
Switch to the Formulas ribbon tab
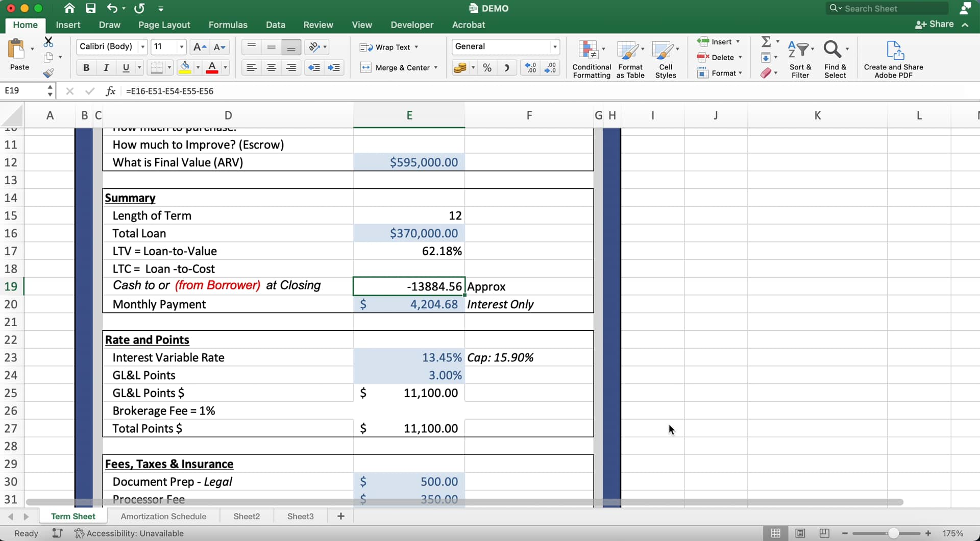click(228, 24)
